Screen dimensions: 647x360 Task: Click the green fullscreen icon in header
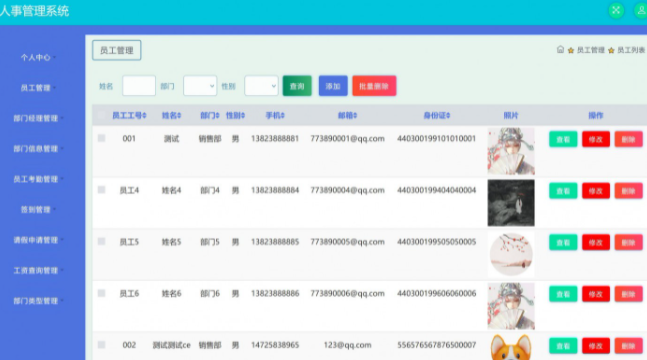point(616,10)
